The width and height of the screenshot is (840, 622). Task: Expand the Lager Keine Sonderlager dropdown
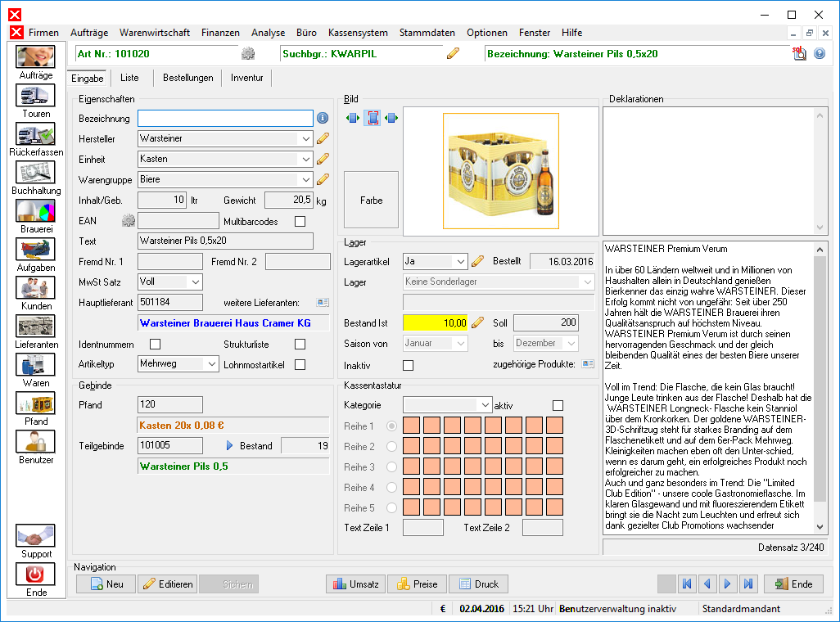coord(588,282)
